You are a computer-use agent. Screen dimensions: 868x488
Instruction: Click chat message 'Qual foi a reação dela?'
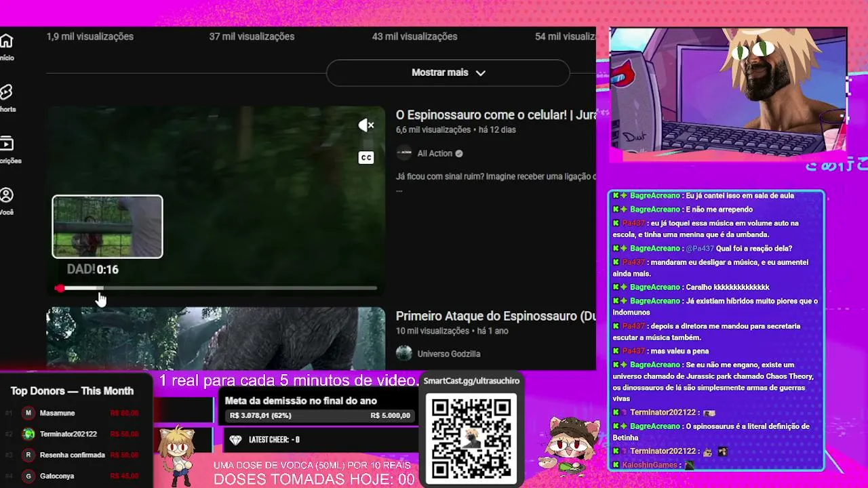(x=754, y=249)
